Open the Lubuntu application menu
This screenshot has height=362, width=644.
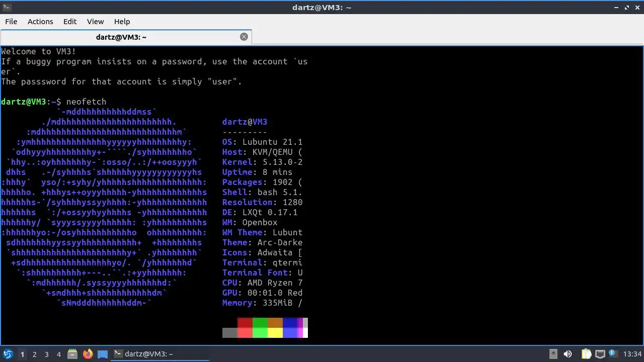(8, 354)
